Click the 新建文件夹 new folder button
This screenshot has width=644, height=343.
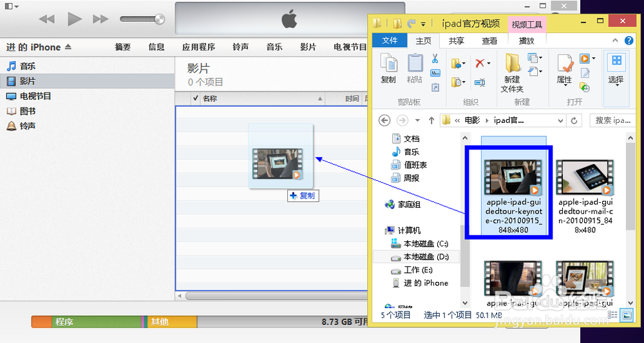pos(512,73)
